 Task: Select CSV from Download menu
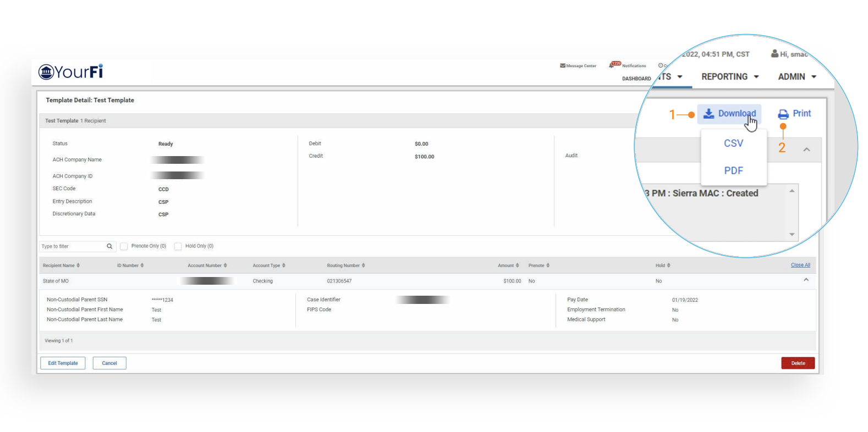733,143
